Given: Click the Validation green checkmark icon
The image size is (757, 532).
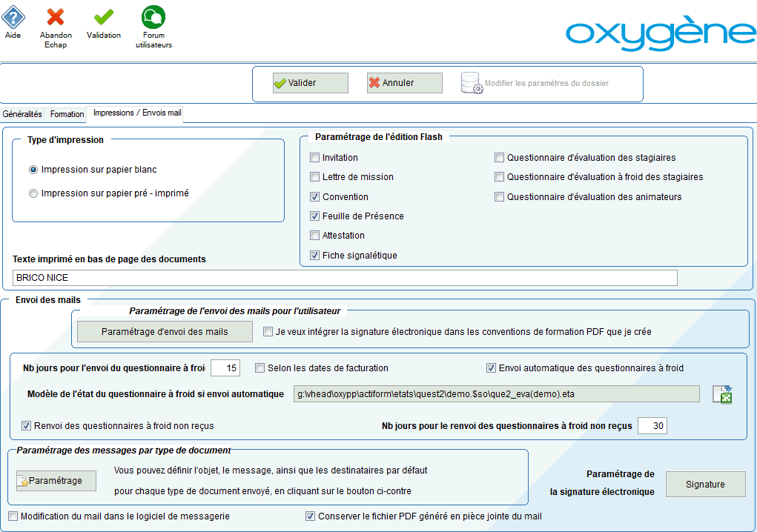Looking at the screenshot, I should 103,17.
